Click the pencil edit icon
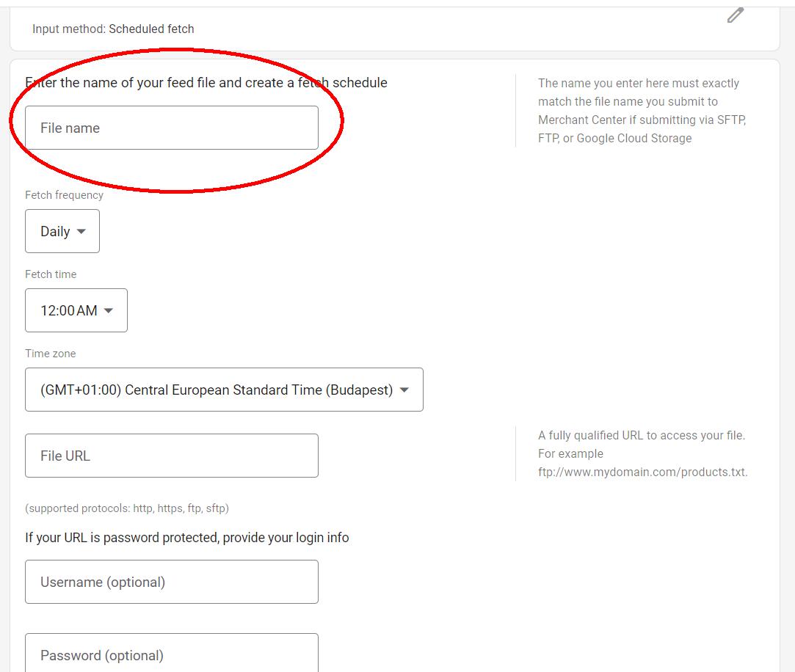The image size is (795, 672). point(736,15)
